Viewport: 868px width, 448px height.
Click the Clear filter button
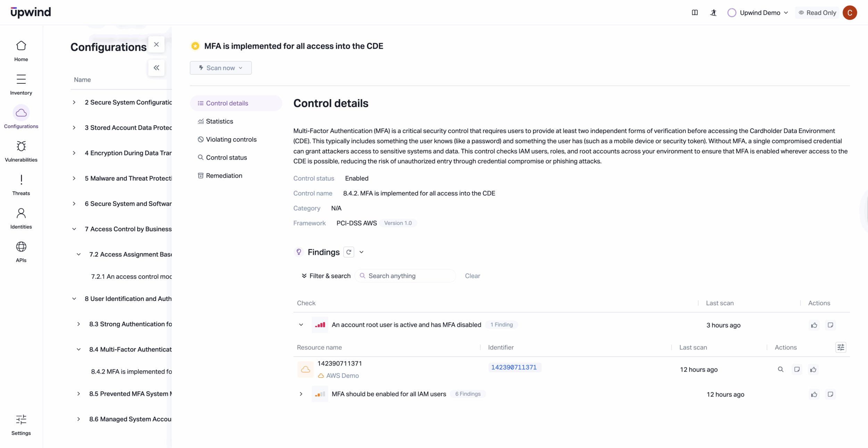click(x=472, y=276)
